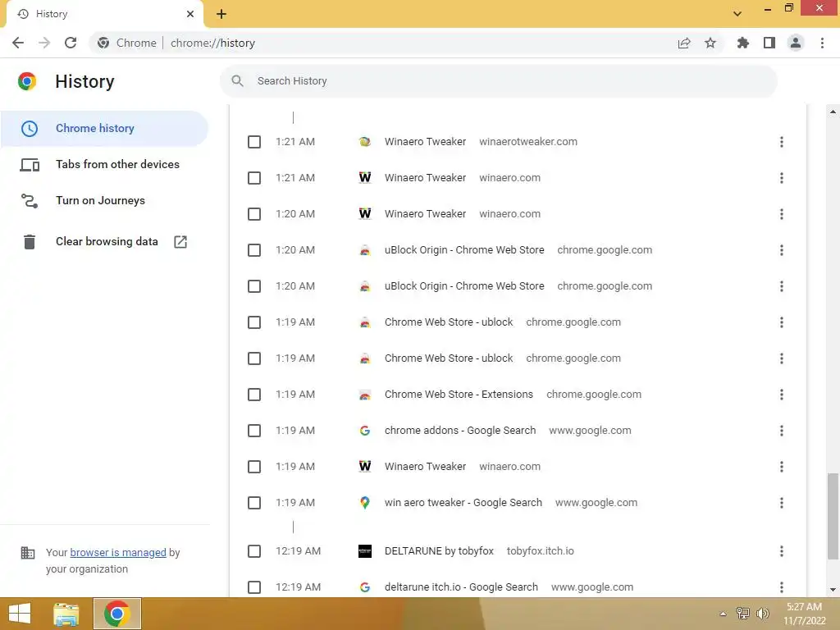
Task: Close the History tab
Action: coord(190,14)
